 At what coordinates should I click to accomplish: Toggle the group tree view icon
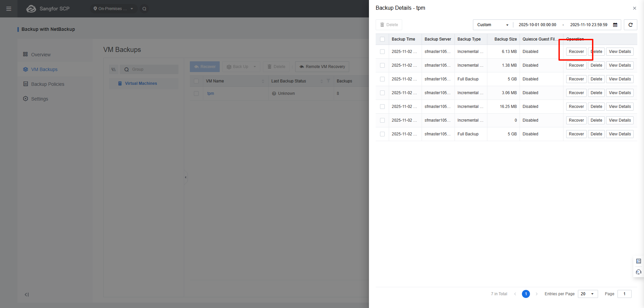point(114,69)
